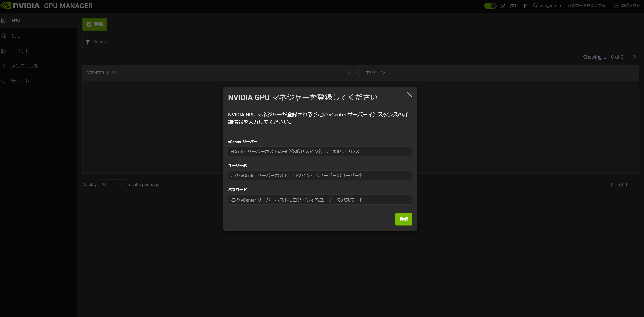Click the filter funnel icon in search bar

(88, 42)
